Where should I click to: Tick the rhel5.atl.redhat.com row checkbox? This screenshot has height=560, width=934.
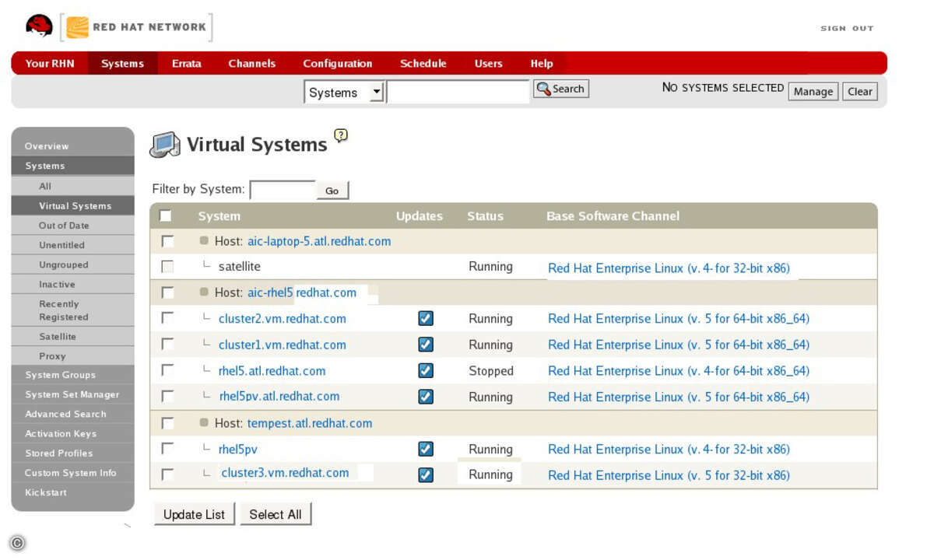(167, 370)
